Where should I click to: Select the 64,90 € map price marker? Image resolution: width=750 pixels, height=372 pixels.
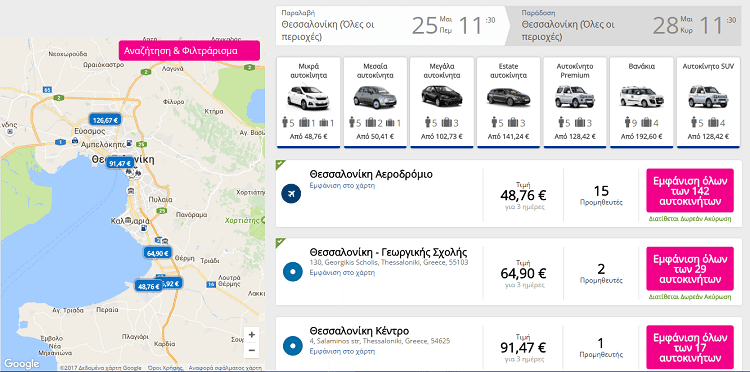(x=158, y=253)
